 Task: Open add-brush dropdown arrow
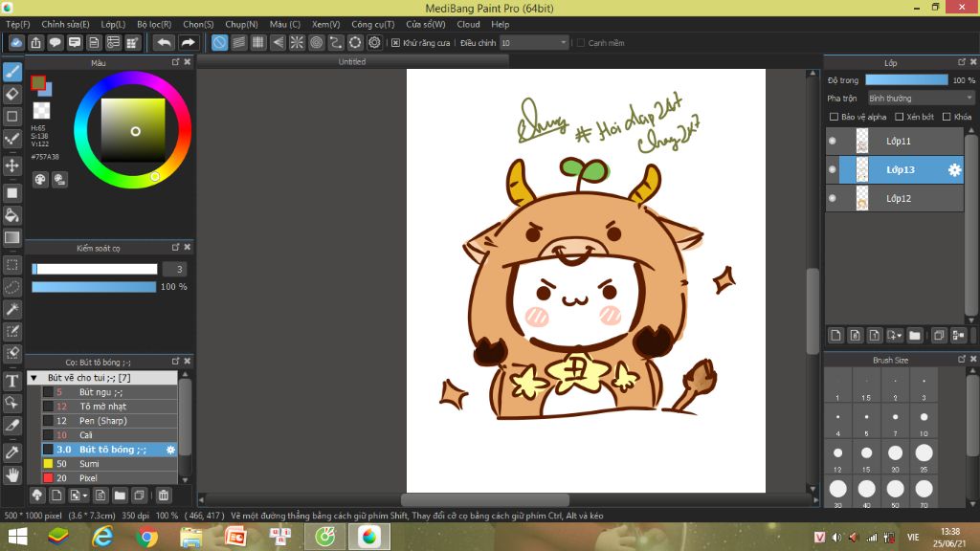84,496
